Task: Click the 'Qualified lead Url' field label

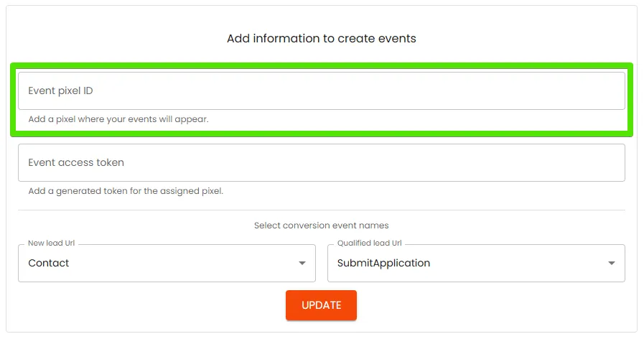Action: click(x=370, y=243)
